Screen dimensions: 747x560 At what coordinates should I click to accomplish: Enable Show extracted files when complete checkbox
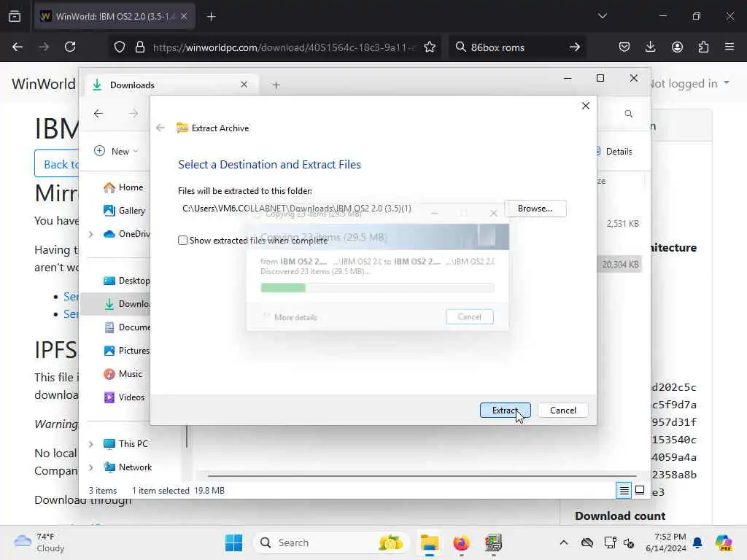pyautogui.click(x=182, y=241)
